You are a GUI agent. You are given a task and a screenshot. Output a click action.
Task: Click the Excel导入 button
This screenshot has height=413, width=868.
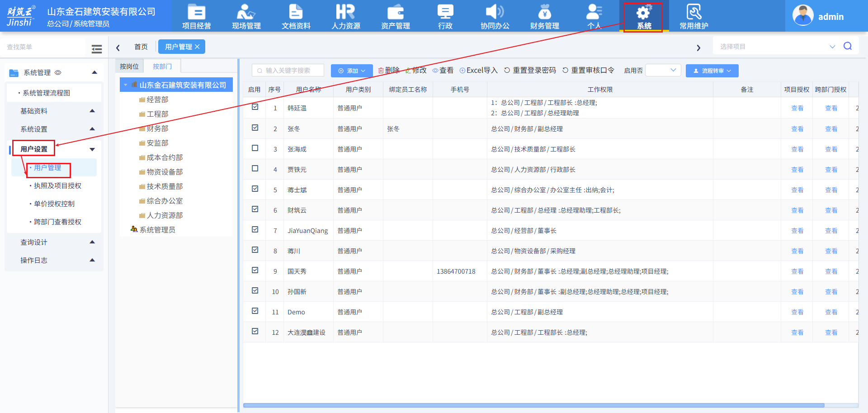coord(478,70)
